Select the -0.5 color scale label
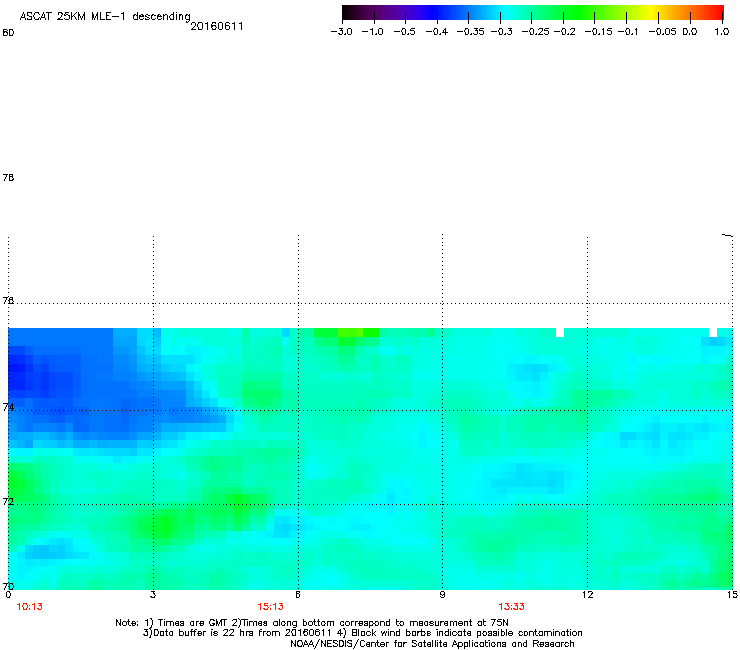The image size is (740, 650). click(404, 32)
